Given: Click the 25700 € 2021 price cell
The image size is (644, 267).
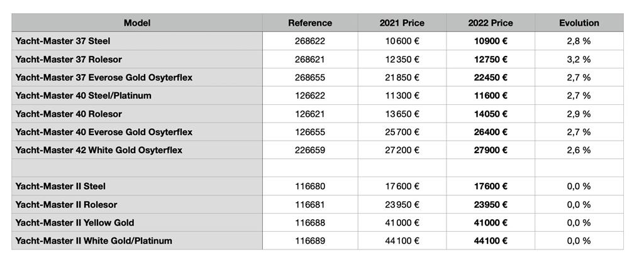Looking at the screenshot, I should [402, 132].
